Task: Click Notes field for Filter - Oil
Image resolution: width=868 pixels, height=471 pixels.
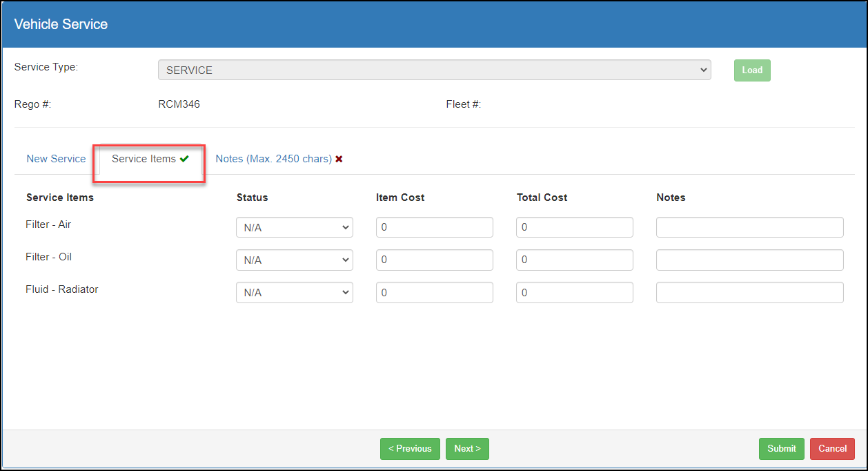Action: 750,260
